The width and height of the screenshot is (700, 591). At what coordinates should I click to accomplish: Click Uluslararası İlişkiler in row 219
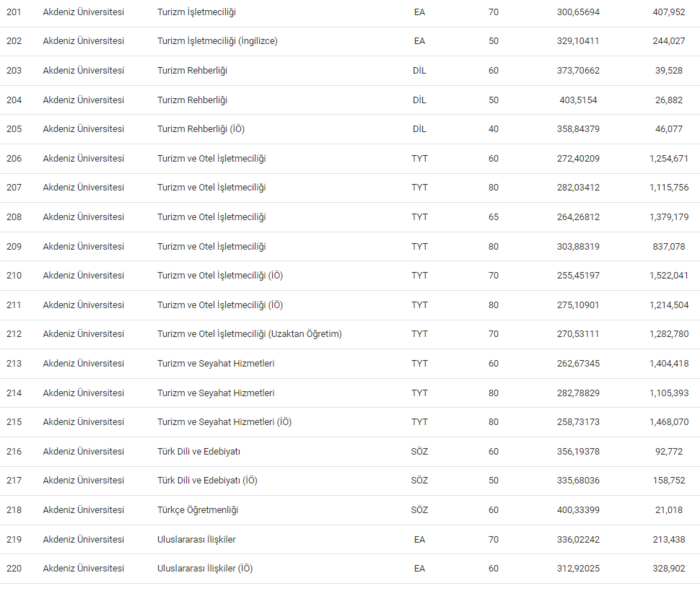(x=197, y=539)
